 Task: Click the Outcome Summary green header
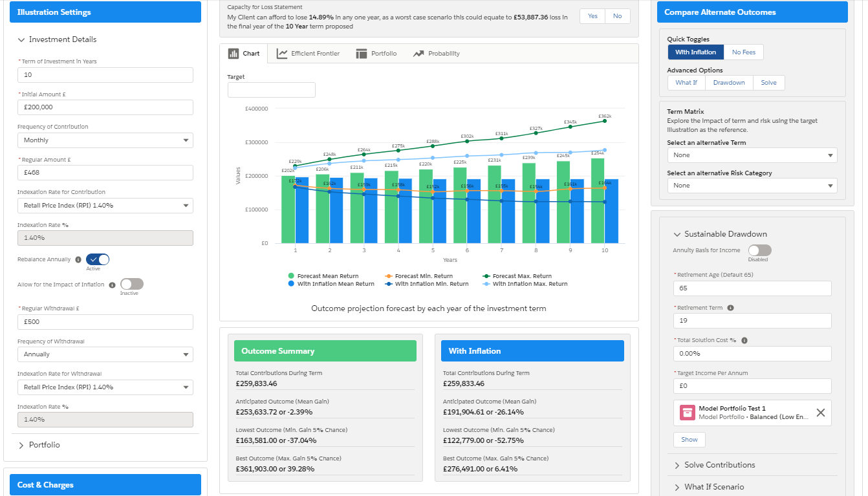coord(325,351)
